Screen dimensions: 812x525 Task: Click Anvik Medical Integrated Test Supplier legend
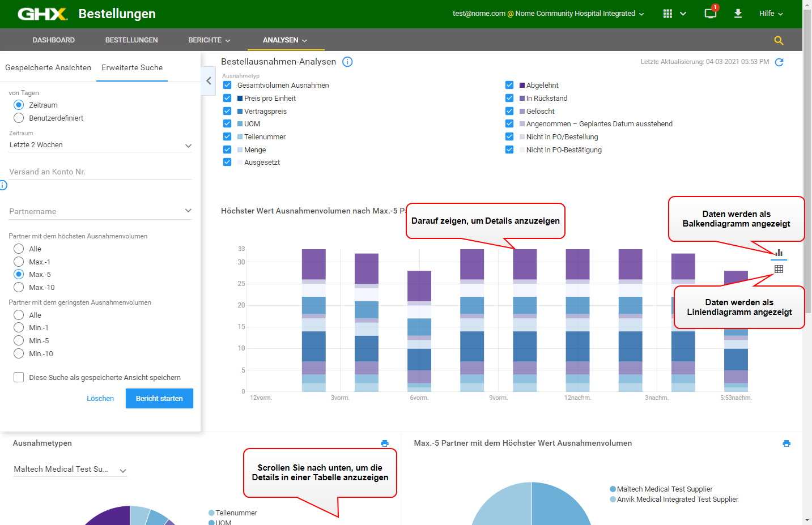(x=674, y=500)
